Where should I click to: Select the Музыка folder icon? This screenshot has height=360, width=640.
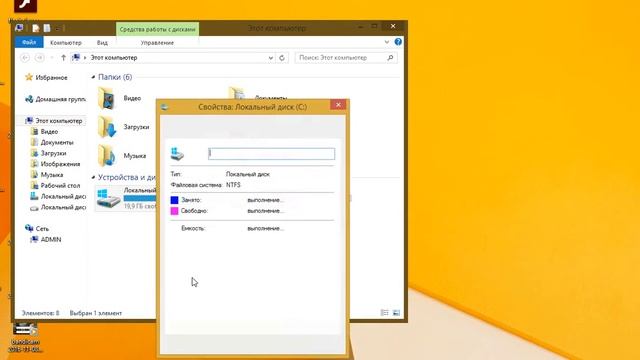coord(107,156)
